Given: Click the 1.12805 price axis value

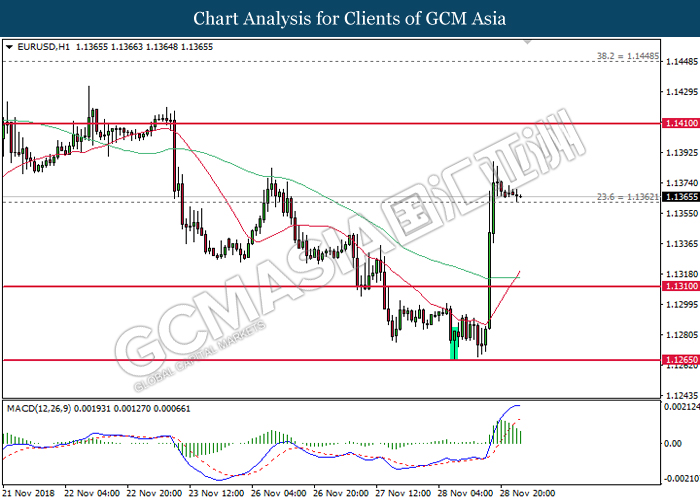Looking at the screenshot, I should (x=682, y=335).
